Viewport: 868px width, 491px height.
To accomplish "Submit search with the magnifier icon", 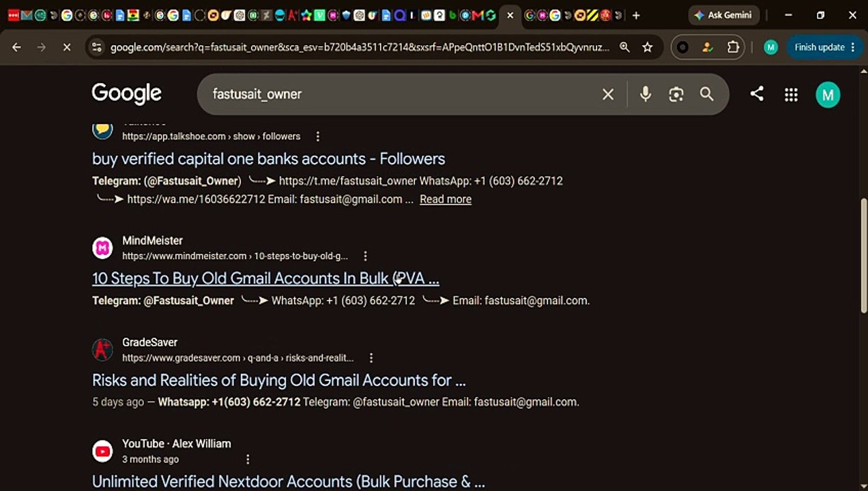I will [707, 94].
